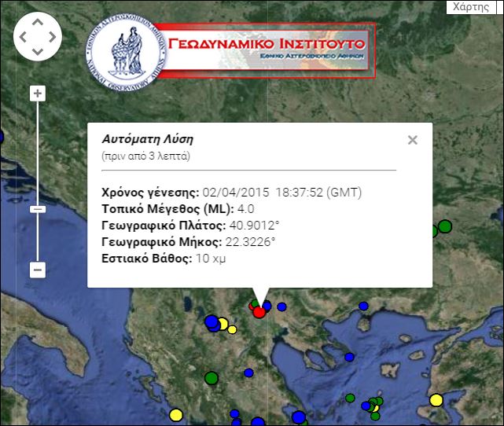
Task: Pan the map left with arrow
Action: coord(23,37)
